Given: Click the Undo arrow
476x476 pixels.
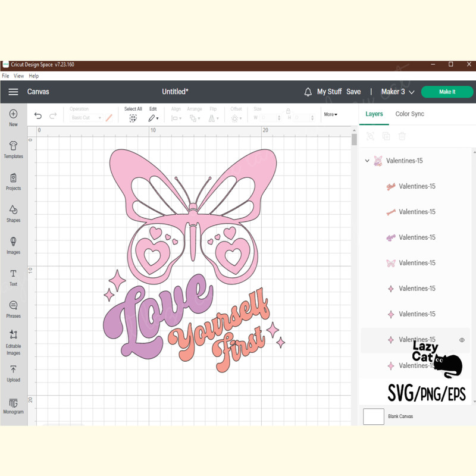Looking at the screenshot, I should pos(38,115).
